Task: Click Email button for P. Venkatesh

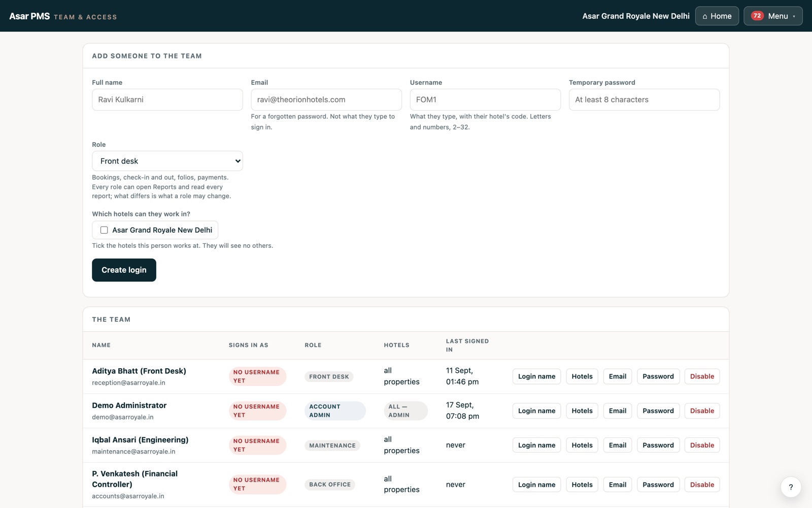Action: (x=618, y=485)
